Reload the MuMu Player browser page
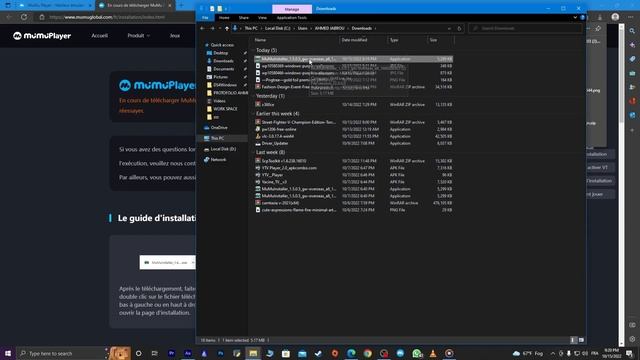 [x=24, y=17]
